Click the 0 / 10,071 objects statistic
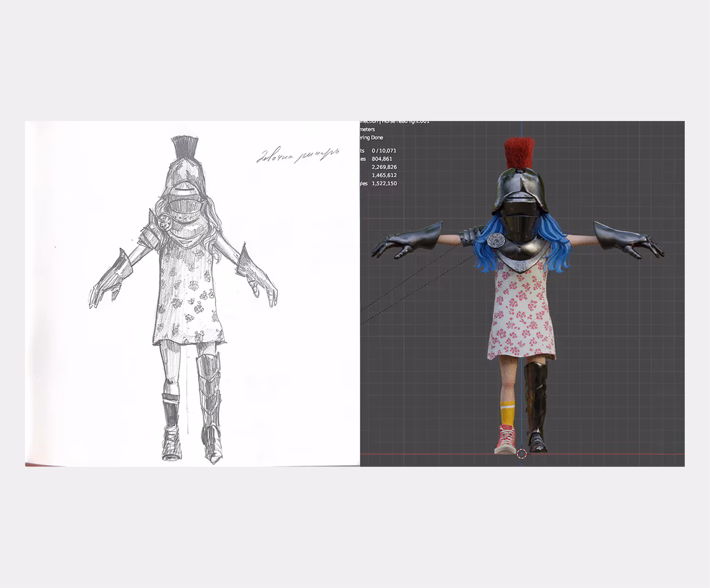The image size is (710, 588). [x=384, y=151]
